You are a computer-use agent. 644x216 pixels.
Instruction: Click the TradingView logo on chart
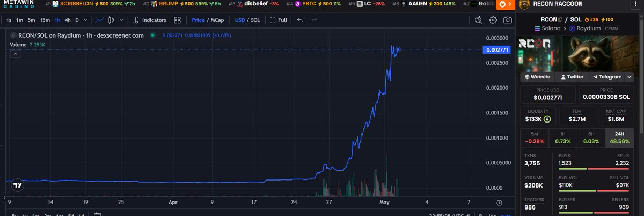pyautogui.click(x=17, y=185)
